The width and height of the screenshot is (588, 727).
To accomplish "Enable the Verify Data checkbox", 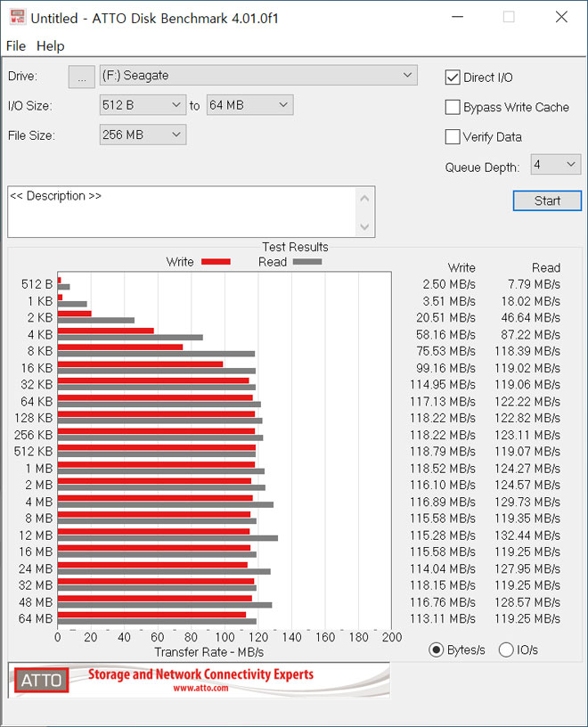I will [x=453, y=137].
